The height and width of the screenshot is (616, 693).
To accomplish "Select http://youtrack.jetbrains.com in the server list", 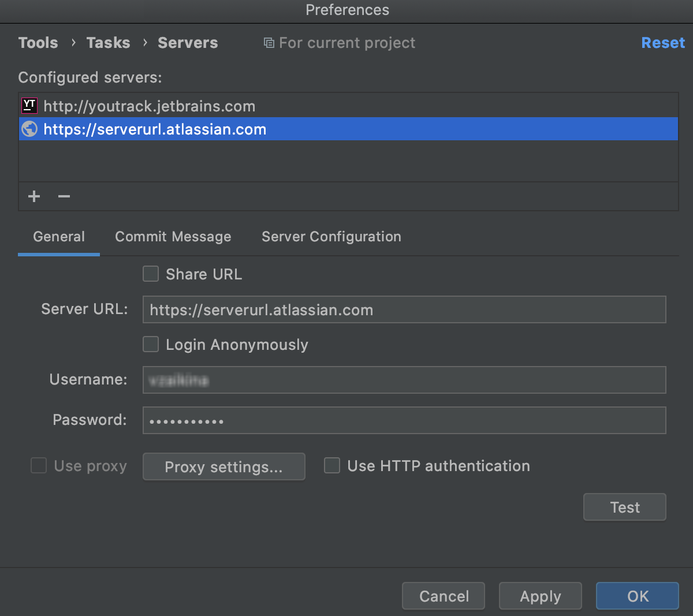I will pos(348,106).
